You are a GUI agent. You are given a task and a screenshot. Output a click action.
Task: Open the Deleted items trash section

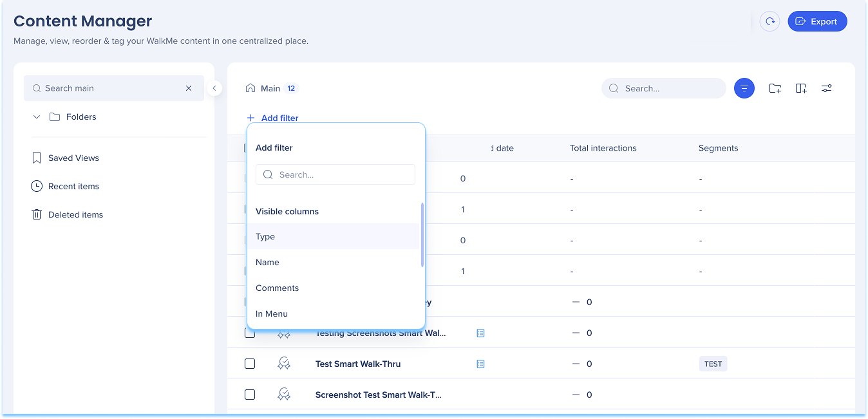click(75, 214)
